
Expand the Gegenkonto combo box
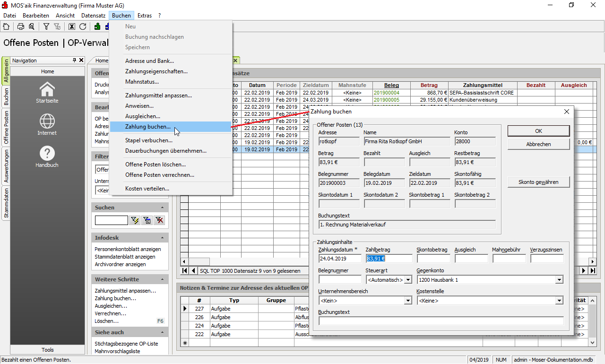[x=559, y=280]
